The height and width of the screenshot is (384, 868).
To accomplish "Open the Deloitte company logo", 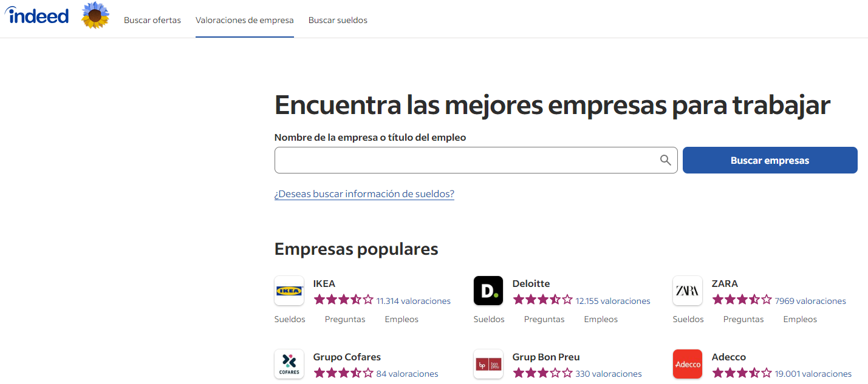I will pyautogui.click(x=488, y=291).
